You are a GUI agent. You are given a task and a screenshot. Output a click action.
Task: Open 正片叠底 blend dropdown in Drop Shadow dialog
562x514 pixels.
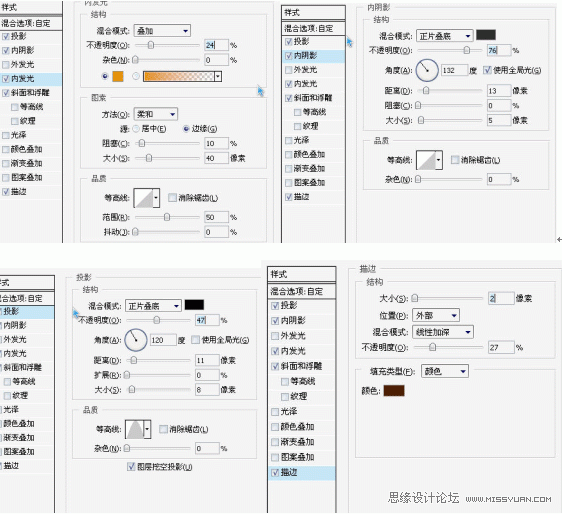153,306
